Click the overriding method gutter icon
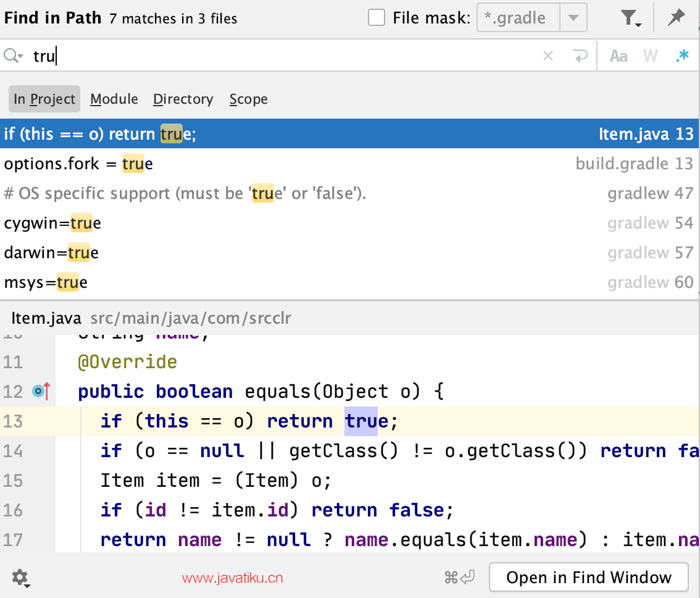The image size is (700, 598). [41, 391]
